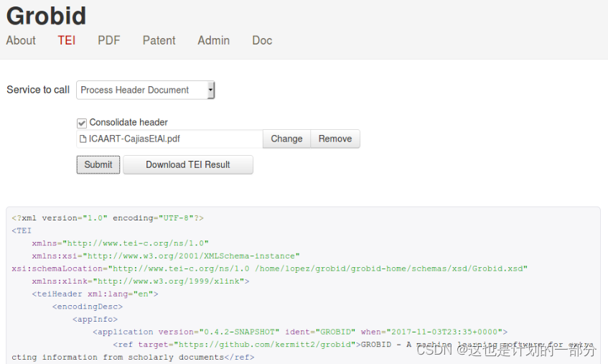Screen dimensions: 608x364
Task: Select the TEI tab
Action: coord(66,40)
